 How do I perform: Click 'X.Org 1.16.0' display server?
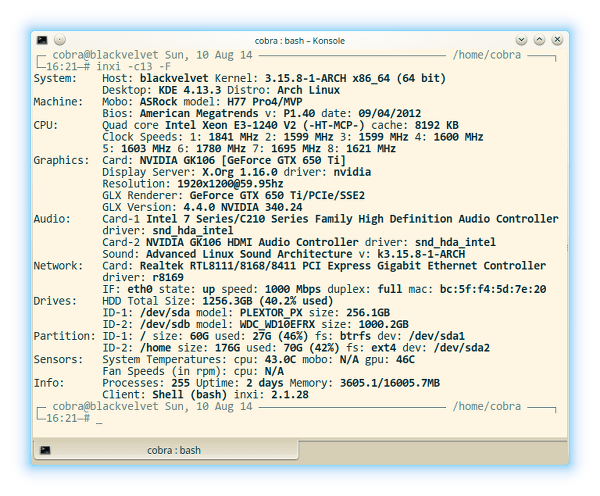(240, 172)
